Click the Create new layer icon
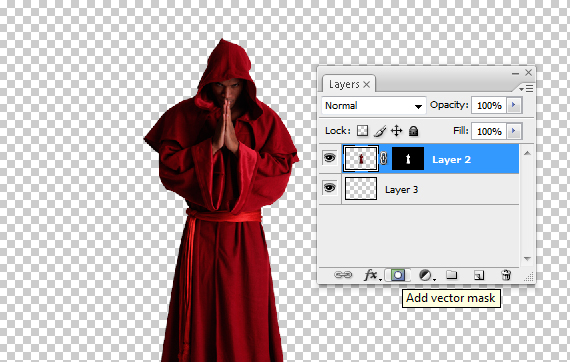 point(479,275)
